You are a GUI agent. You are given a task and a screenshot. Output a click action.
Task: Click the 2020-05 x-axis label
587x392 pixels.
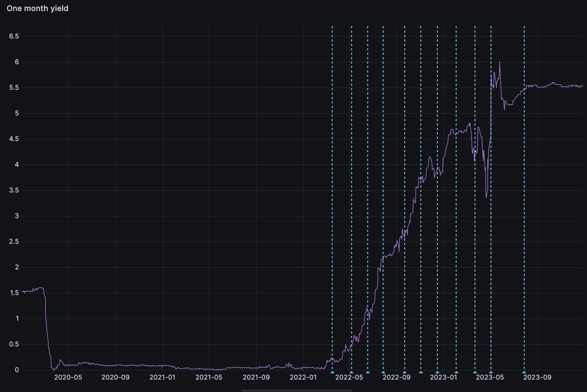[68, 378]
